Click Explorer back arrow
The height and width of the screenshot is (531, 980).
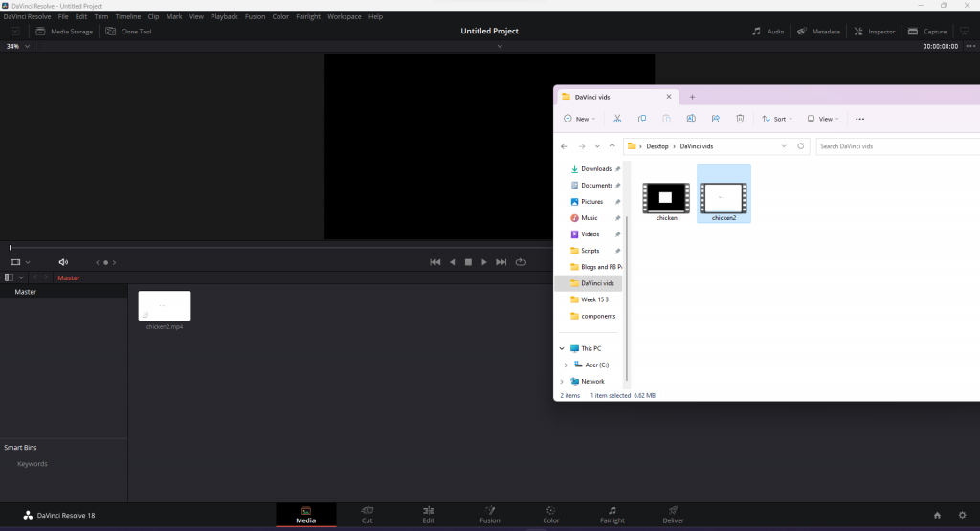click(x=564, y=146)
